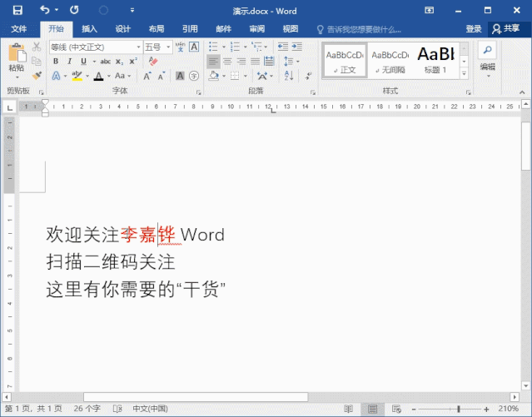This screenshot has width=532, height=417.
Task: Open the Change Case Aa menu
Action: (122, 76)
